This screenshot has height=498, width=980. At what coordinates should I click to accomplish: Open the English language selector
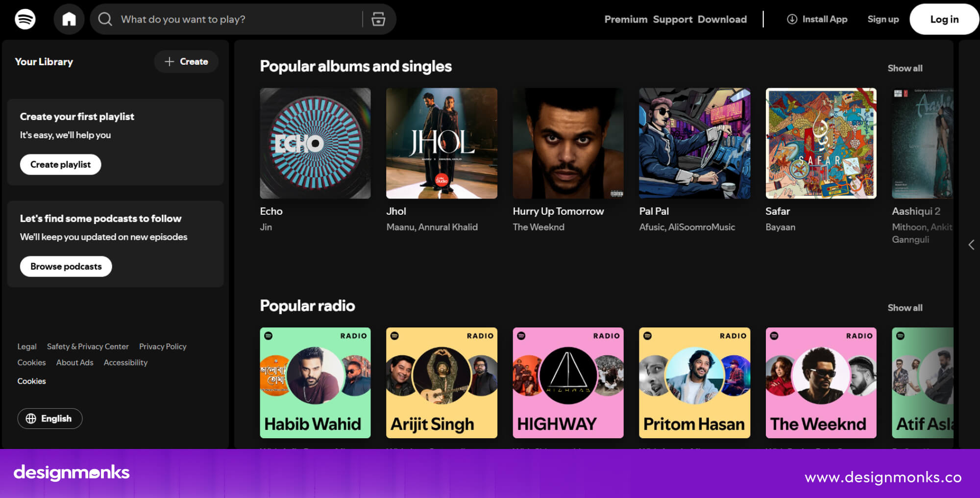pyautogui.click(x=50, y=419)
